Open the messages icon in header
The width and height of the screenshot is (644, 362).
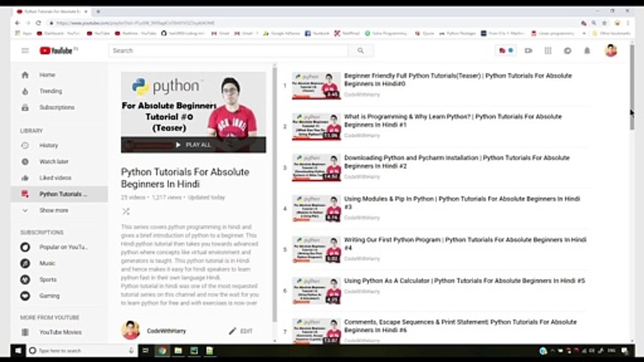[x=568, y=50]
